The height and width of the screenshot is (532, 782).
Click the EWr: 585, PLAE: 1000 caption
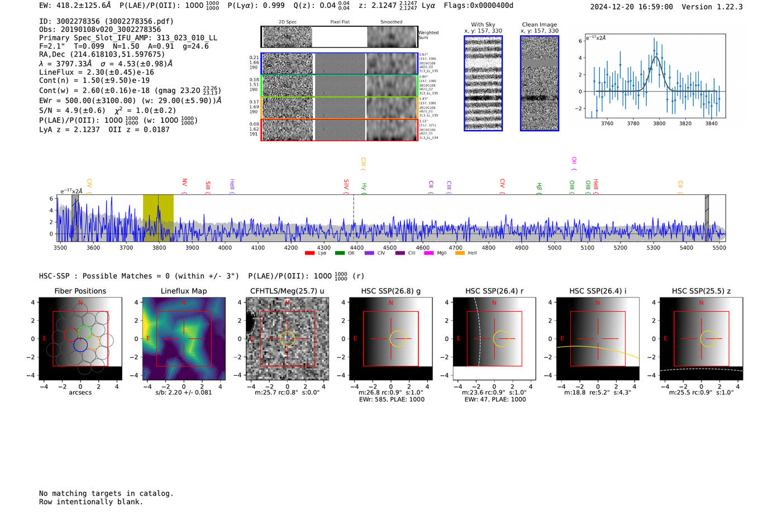coord(392,400)
